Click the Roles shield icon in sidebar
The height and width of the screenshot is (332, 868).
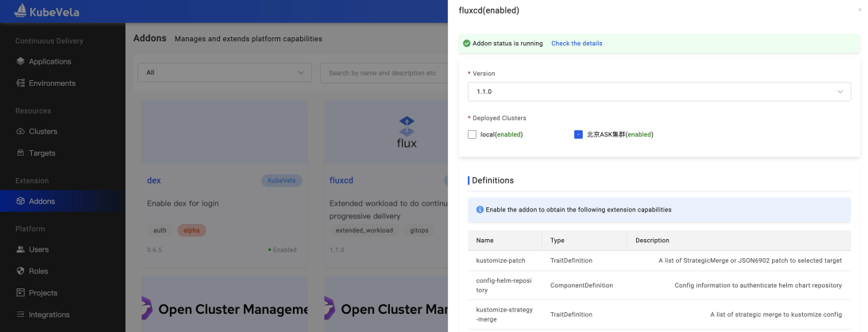point(21,271)
